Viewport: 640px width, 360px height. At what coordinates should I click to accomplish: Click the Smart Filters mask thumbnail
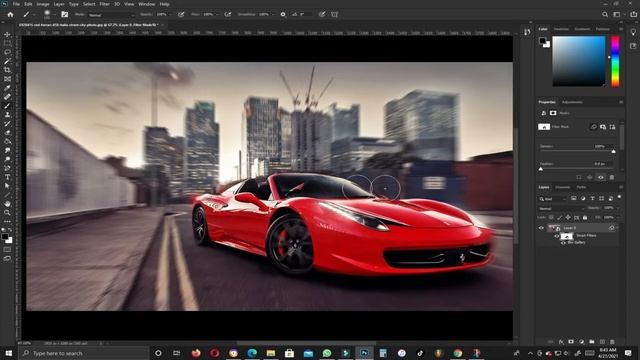(x=567, y=236)
